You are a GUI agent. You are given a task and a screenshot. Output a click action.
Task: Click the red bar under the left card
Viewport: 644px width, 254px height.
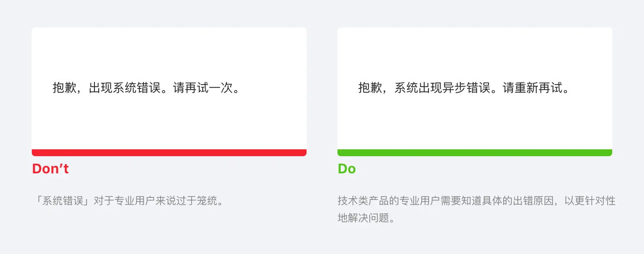pos(169,153)
